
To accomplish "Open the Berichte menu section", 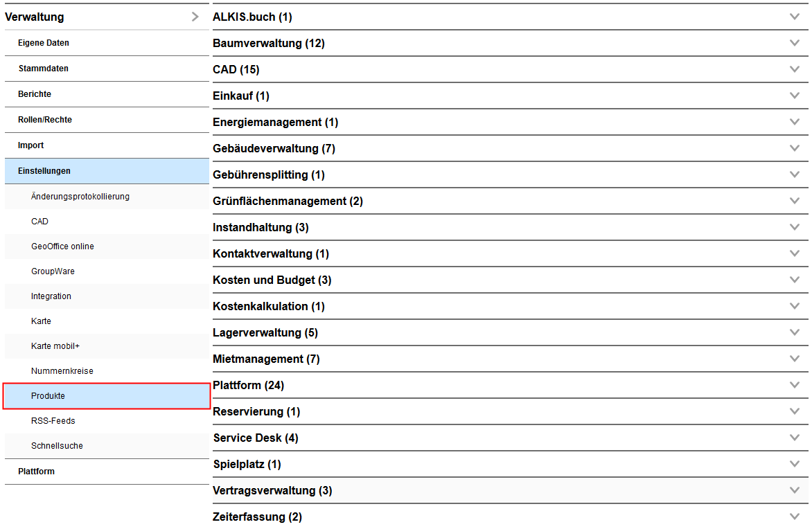I will [x=35, y=94].
